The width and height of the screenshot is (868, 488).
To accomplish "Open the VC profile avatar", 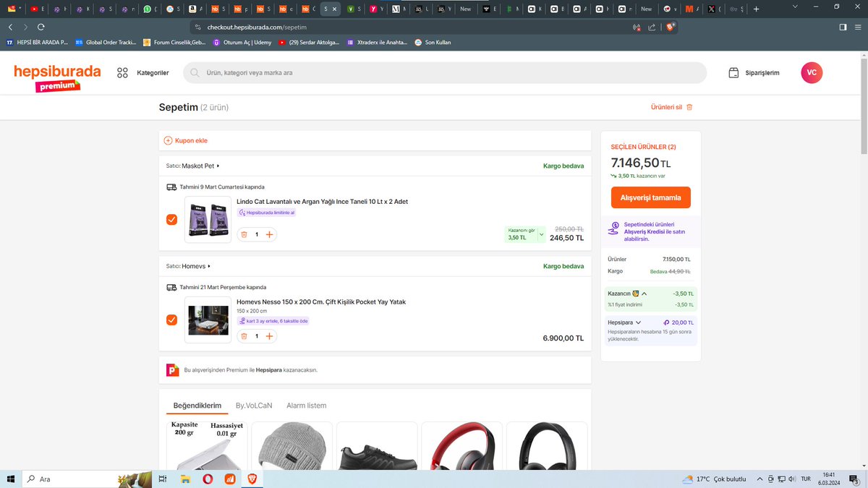I will pyautogui.click(x=812, y=72).
